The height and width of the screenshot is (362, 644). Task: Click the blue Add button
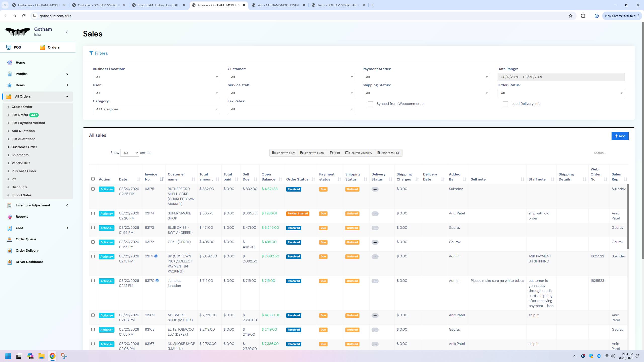(x=620, y=136)
